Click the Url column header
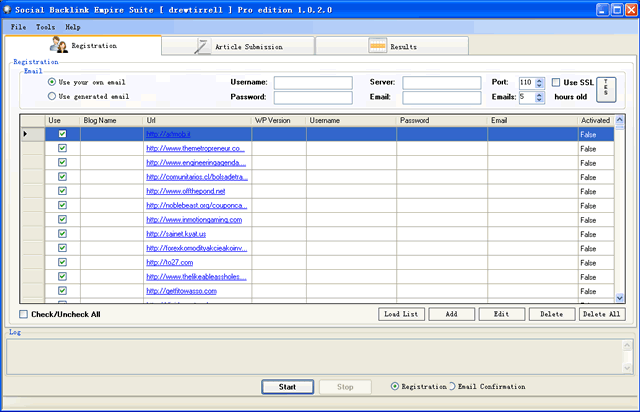640x412 pixels. point(198,120)
